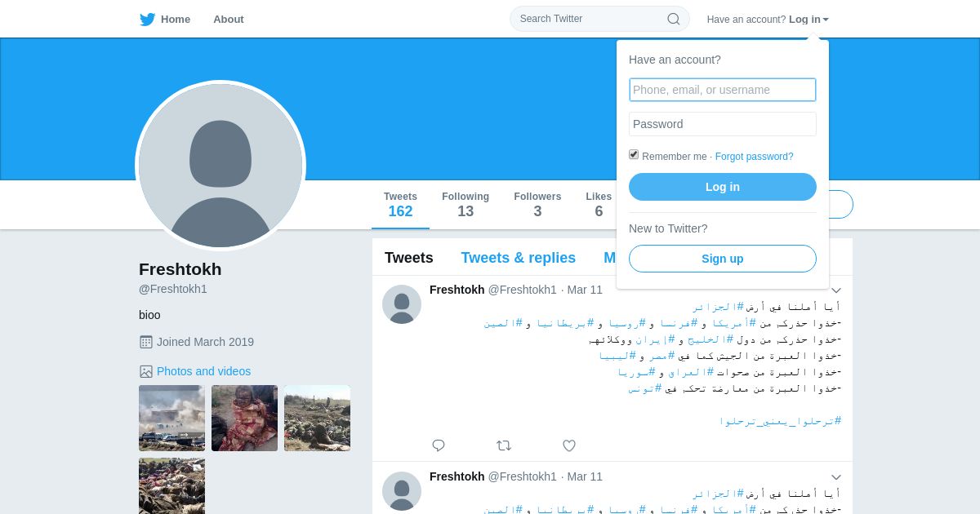Image resolution: width=980 pixels, height=514 pixels.
Task: Open the Following count tab
Action: coord(465,205)
